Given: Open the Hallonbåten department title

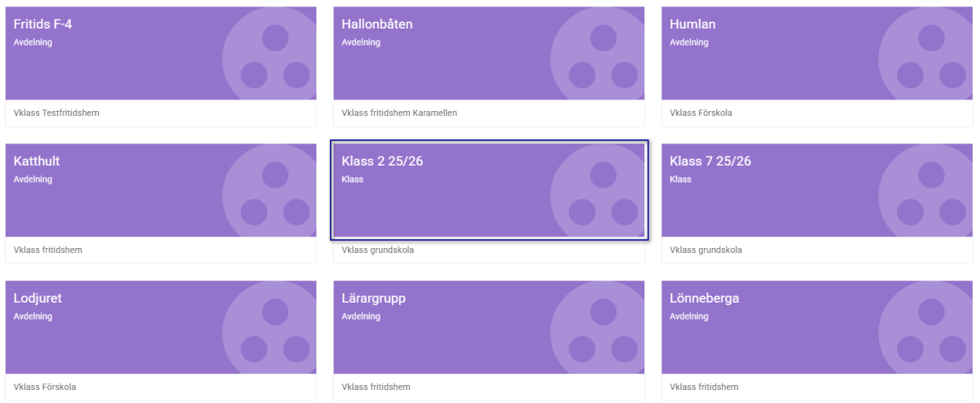Looking at the screenshot, I should [x=376, y=24].
